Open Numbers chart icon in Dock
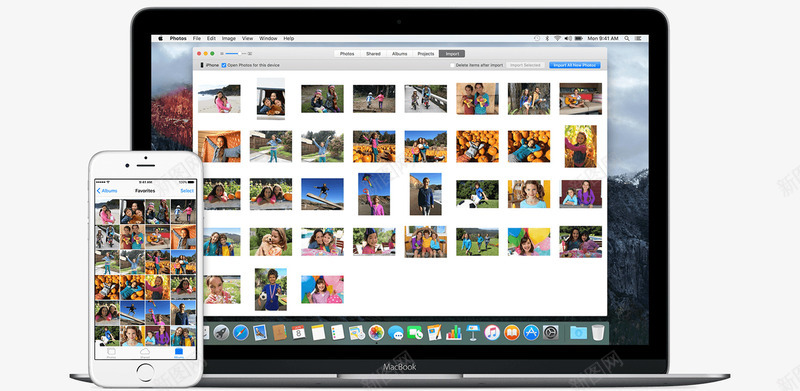The height and width of the screenshot is (391, 800). point(454,332)
